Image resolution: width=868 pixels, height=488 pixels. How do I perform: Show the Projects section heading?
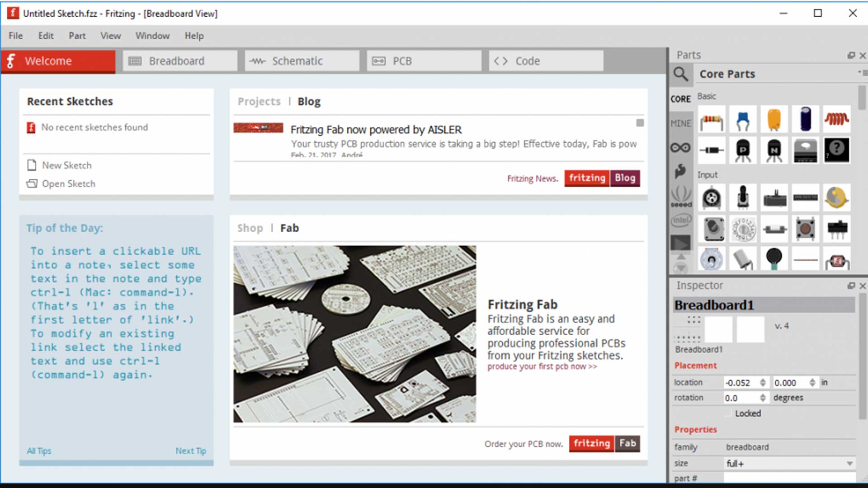pos(259,102)
